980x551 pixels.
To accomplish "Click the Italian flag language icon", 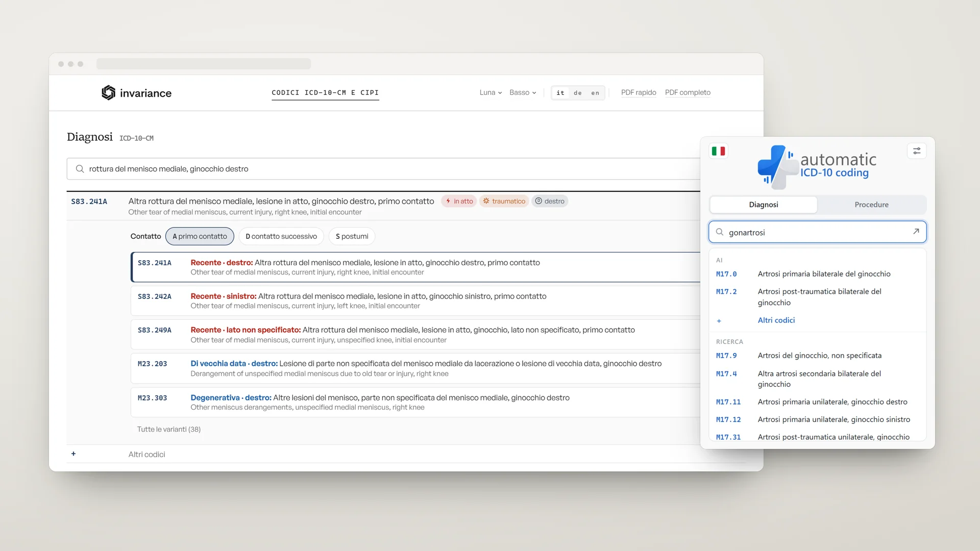I will tap(718, 151).
